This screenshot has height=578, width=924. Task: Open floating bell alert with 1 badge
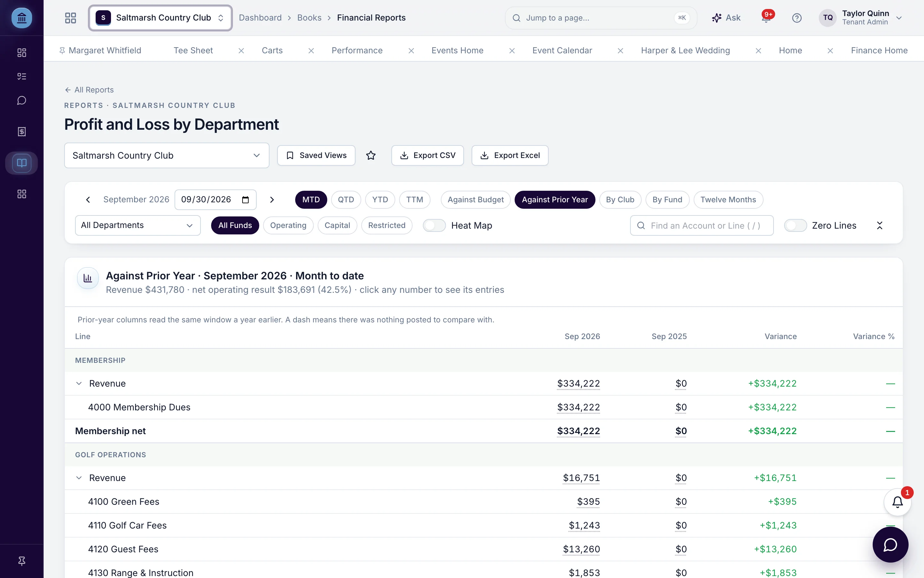898,502
